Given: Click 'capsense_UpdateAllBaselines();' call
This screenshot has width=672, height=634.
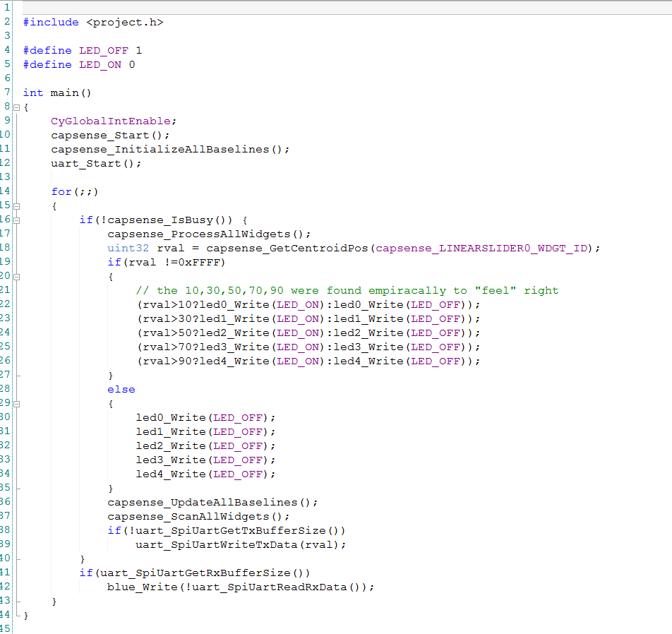Looking at the screenshot, I should point(212,503).
